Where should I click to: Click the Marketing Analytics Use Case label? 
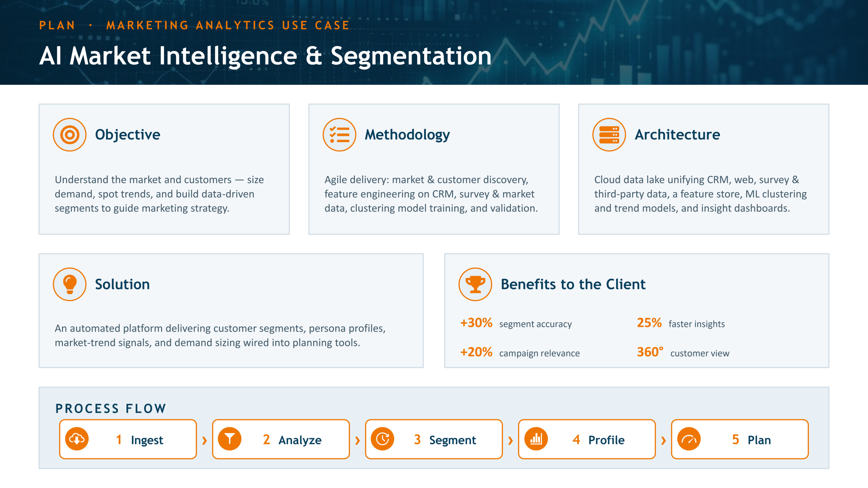228,25
